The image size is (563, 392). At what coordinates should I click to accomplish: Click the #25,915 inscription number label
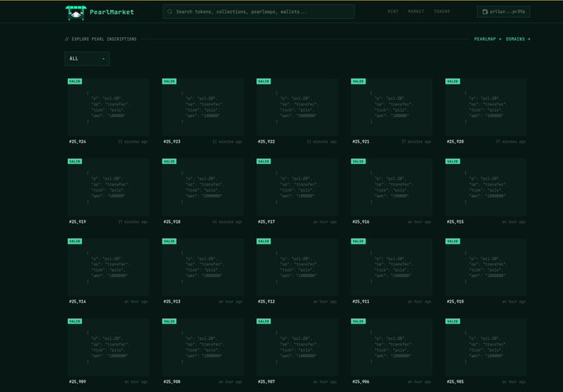(455, 222)
